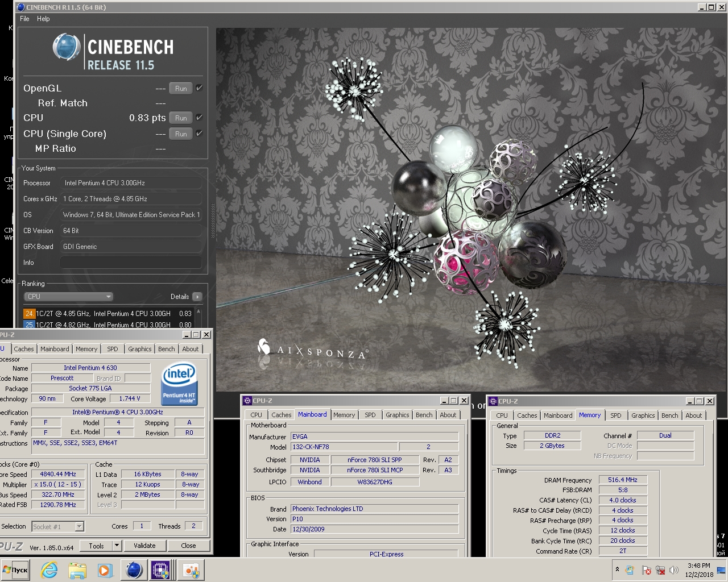Click ranking list scrollbar up arrow
Viewport: 728px width, 582px height.
198,311
